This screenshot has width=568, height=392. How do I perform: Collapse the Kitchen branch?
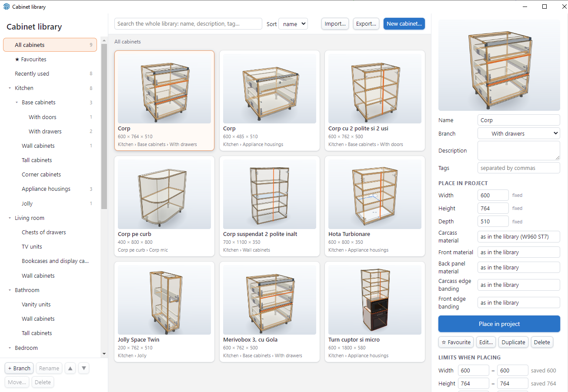(x=10, y=88)
